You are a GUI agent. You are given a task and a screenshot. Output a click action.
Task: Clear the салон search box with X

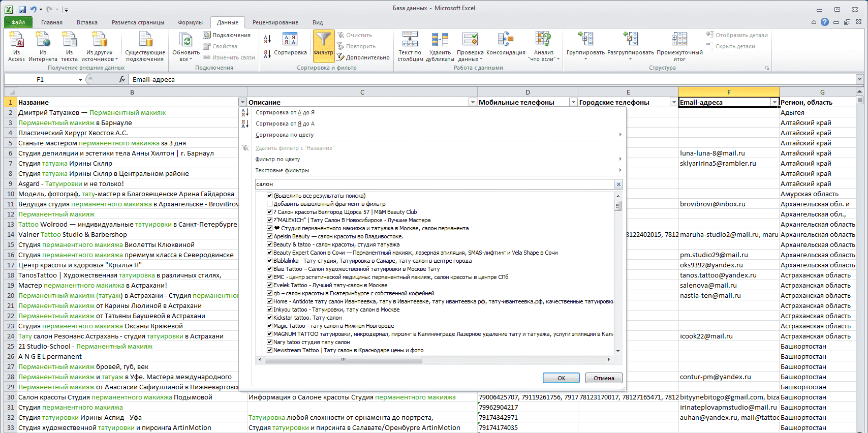[618, 184]
